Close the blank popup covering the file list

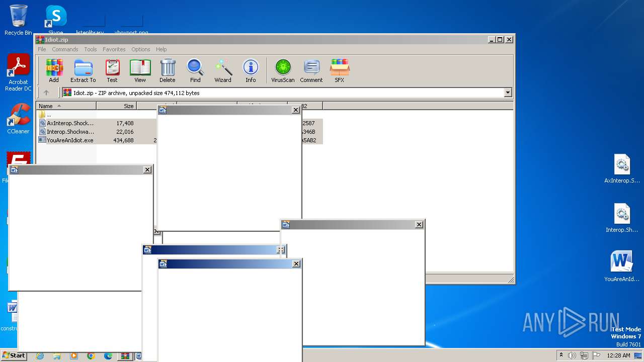tap(296, 110)
